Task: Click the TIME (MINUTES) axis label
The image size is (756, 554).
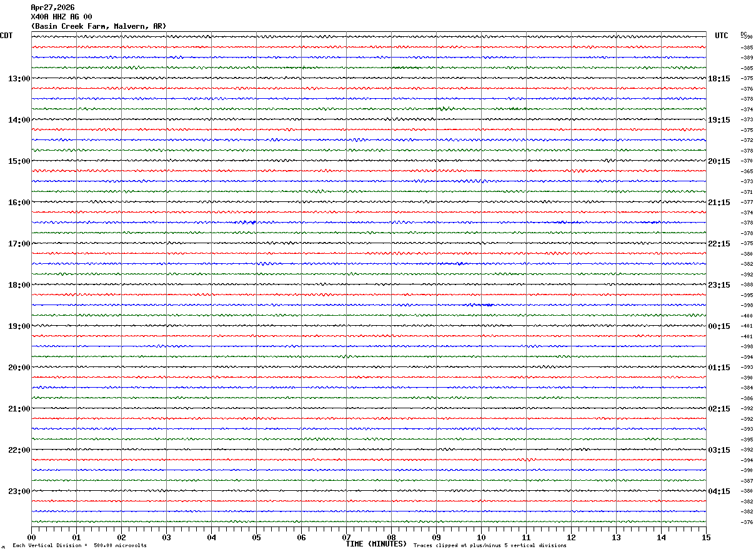Action: click(376, 544)
